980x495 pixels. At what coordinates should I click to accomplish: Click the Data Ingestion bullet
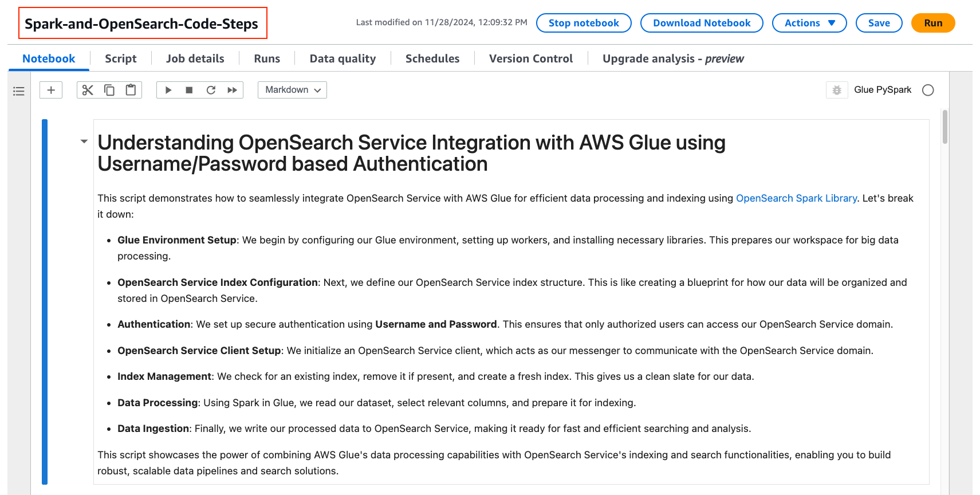coord(434,429)
